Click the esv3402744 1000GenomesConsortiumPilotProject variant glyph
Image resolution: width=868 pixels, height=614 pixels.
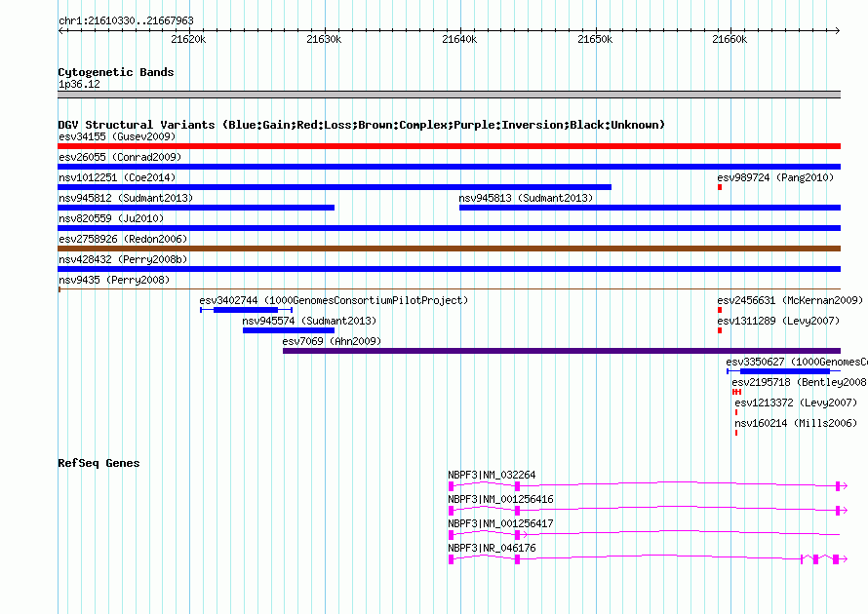tap(247, 310)
